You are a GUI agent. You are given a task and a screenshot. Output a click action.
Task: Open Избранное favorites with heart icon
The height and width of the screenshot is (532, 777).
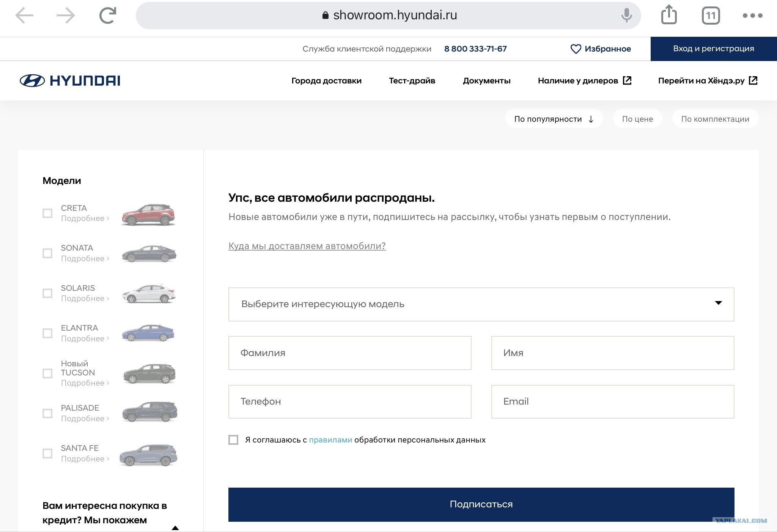pyautogui.click(x=601, y=49)
